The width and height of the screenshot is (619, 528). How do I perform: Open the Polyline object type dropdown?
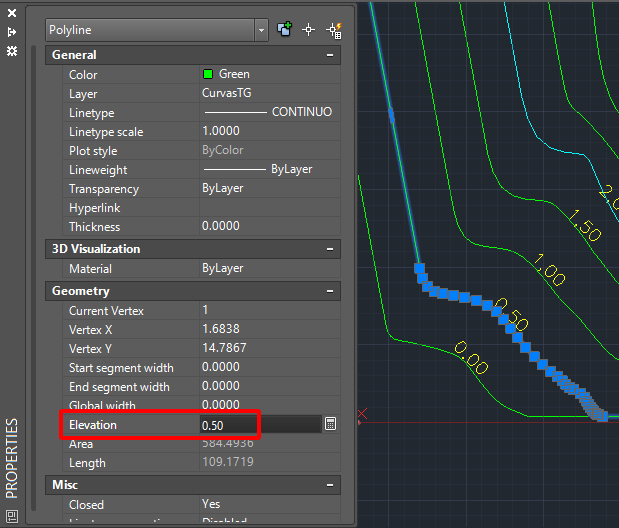click(x=261, y=30)
